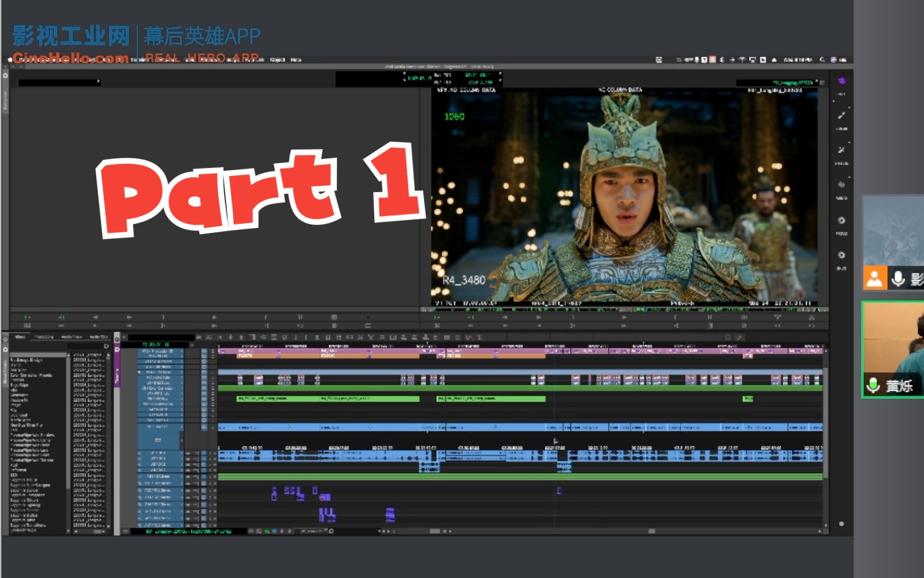Image resolution: width=924 pixels, height=578 pixels.
Task: Open the Object menu
Action: [278, 59]
